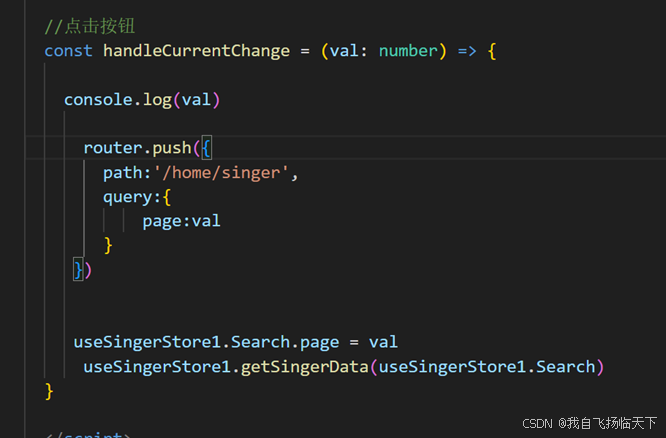666x438 pixels.
Task: Click the getSingerData method call
Action: [305, 367]
